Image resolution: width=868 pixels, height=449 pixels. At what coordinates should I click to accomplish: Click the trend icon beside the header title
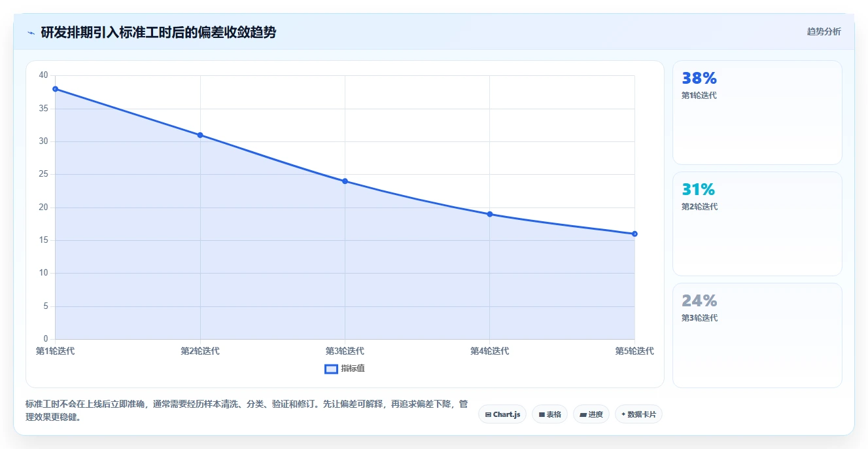pyautogui.click(x=31, y=33)
